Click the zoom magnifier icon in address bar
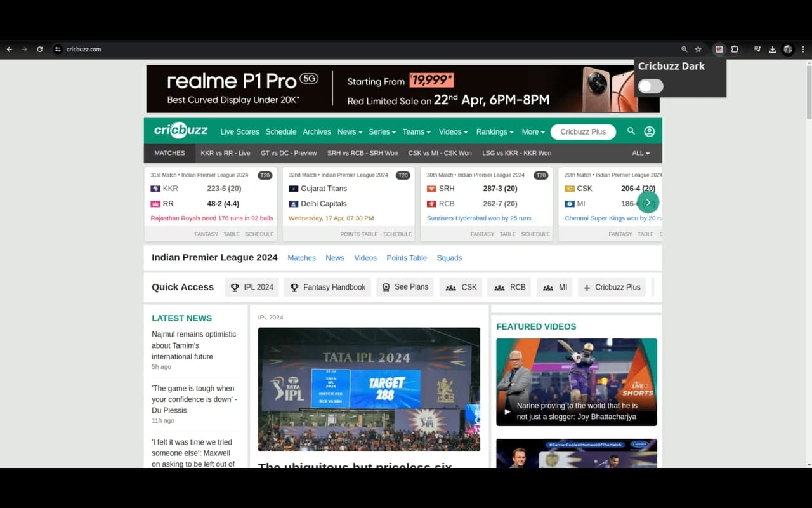Image resolution: width=812 pixels, height=508 pixels. [x=684, y=50]
